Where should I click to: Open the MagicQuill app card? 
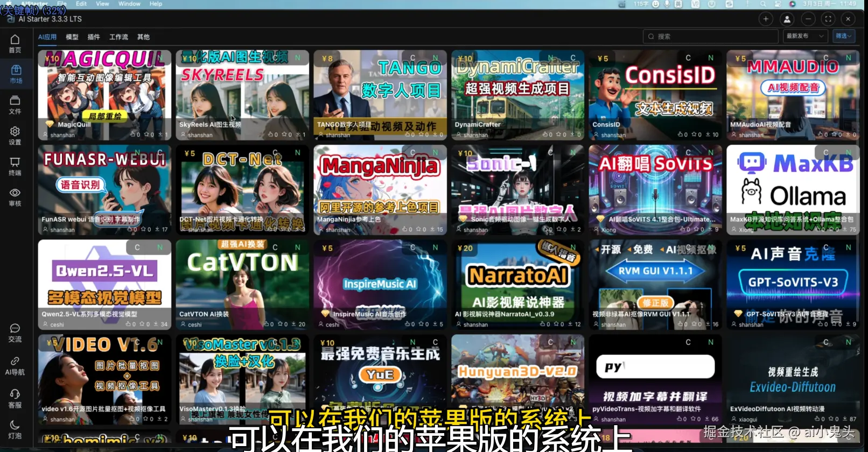[x=105, y=95]
